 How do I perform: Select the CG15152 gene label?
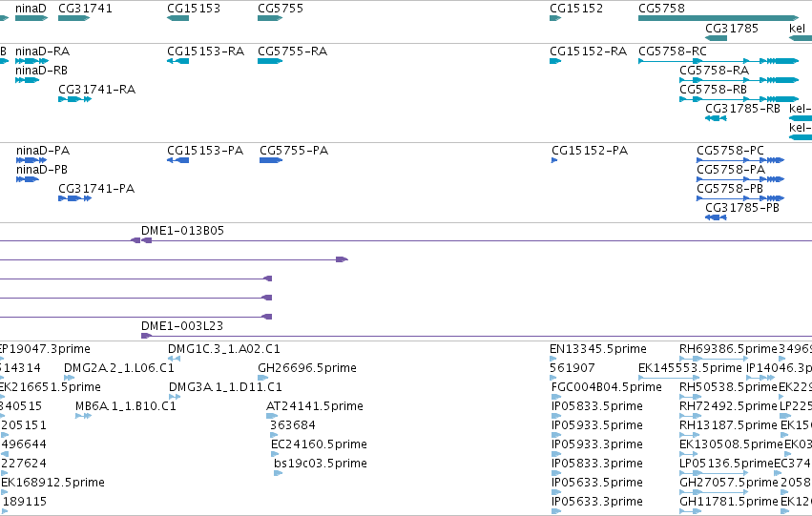click(x=576, y=9)
